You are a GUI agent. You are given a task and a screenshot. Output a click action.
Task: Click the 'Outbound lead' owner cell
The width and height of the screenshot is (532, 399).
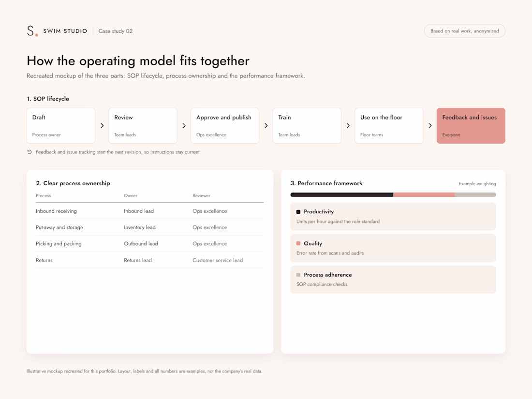click(141, 244)
